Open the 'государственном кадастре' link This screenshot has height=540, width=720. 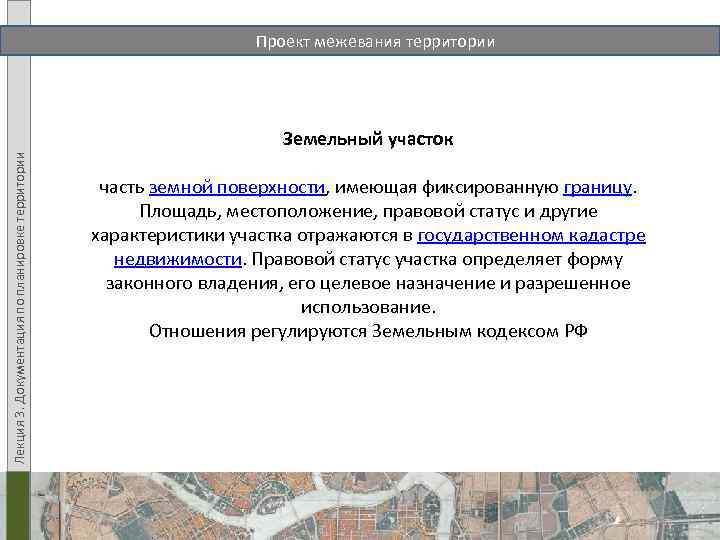[x=531, y=236]
